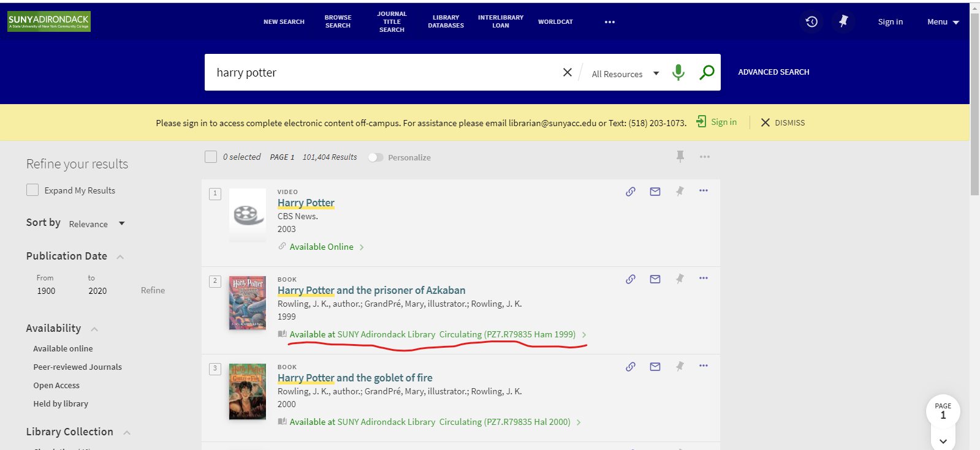Copy permalink for Harry Potter video result
This screenshot has height=450, width=980.
click(631, 192)
